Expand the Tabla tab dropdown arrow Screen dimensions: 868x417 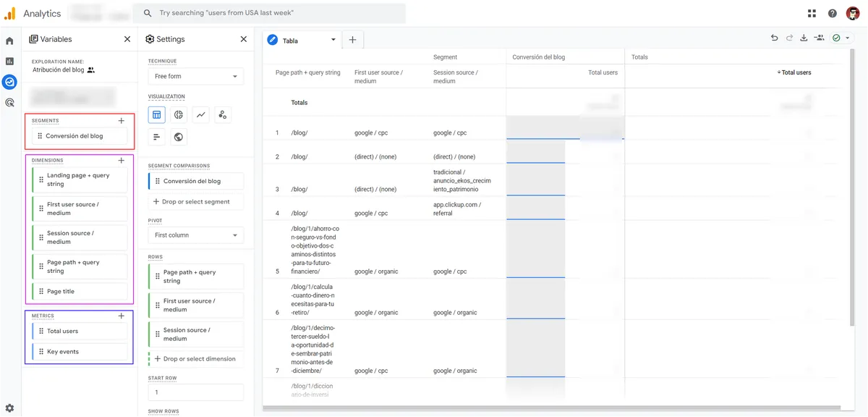[x=333, y=41]
